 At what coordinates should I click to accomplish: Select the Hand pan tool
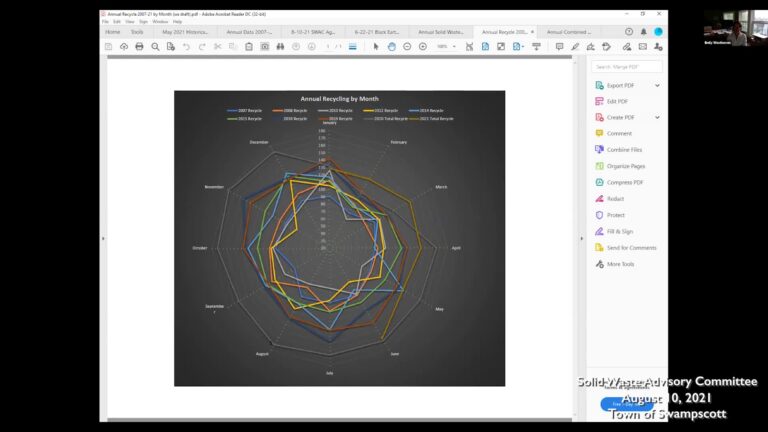click(x=391, y=47)
